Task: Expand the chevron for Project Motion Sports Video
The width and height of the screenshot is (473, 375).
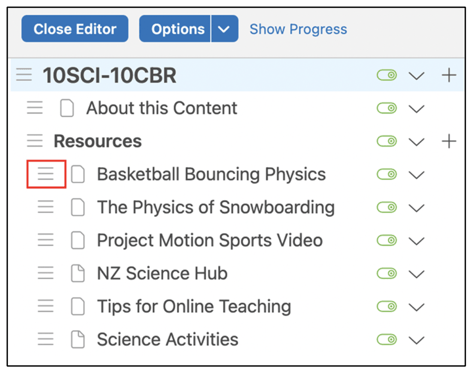Action: click(416, 241)
